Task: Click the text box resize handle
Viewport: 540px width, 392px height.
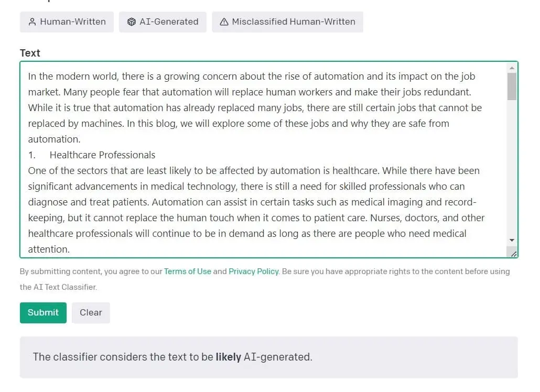Action: (x=513, y=254)
